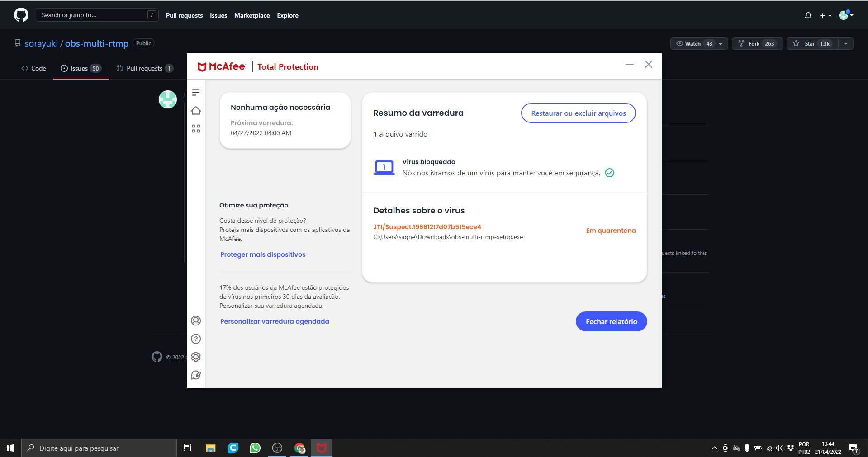Click the green checkmark next to virus message
Image resolution: width=868 pixels, height=457 pixels.
(x=609, y=173)
